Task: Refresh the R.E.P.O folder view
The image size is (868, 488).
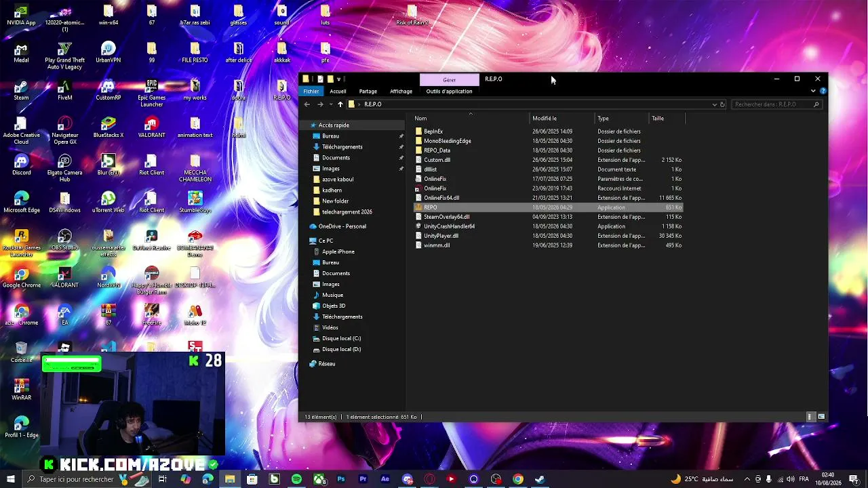Action: [x=722, y=104]
